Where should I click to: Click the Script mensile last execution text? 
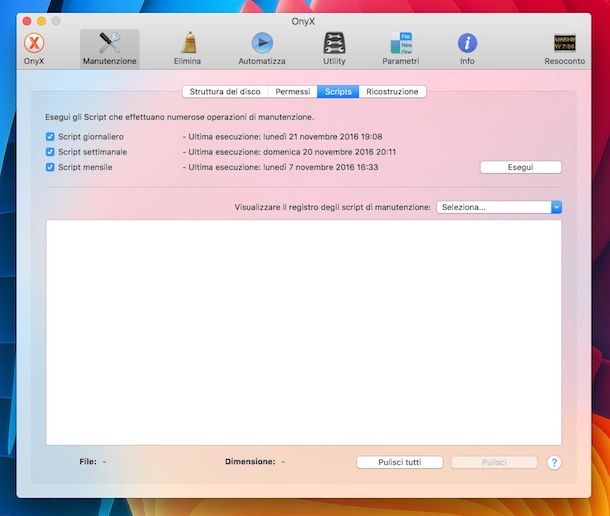(x=280, y=167)
